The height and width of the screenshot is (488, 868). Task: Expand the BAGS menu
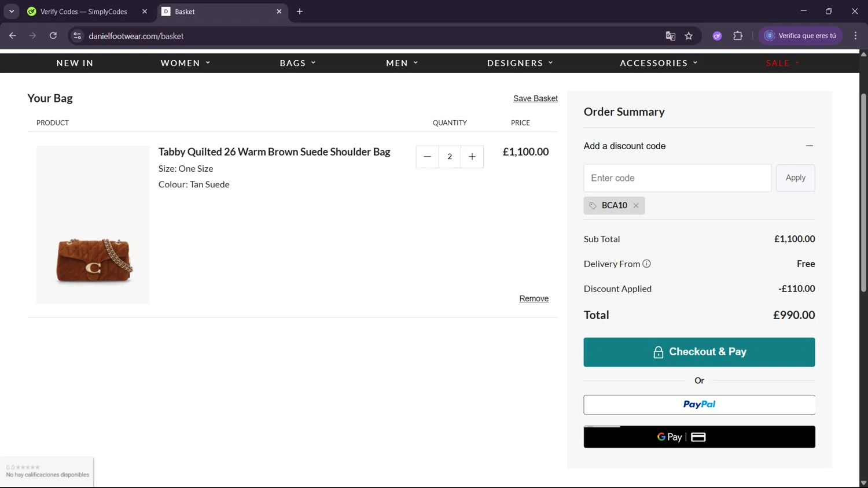[x=297, y=63]
